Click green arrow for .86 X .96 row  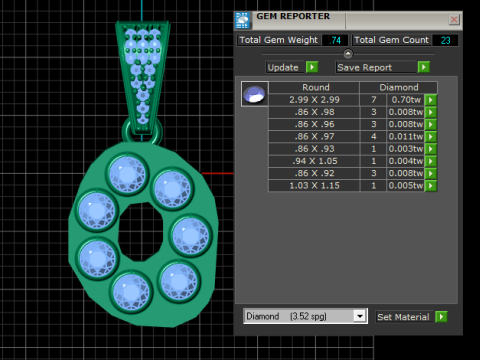[431, 124]
